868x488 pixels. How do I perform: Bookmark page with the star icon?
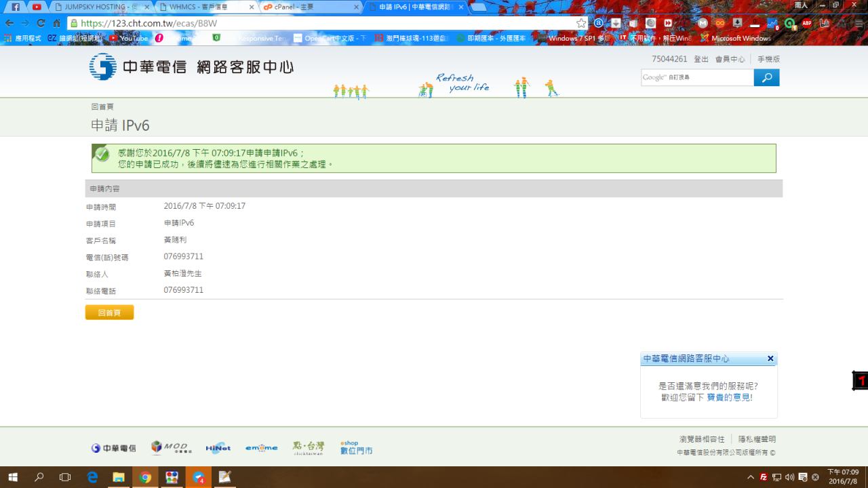coord(581,23)
